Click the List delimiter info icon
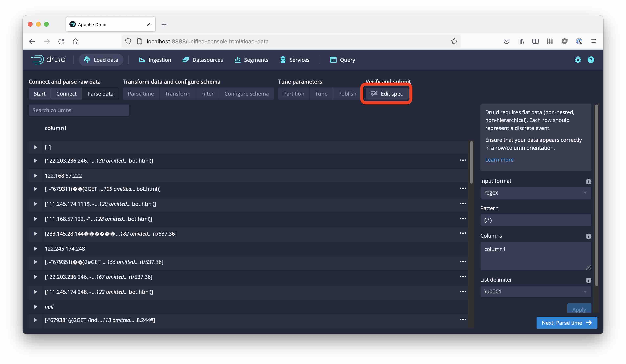 coord(588,280)
